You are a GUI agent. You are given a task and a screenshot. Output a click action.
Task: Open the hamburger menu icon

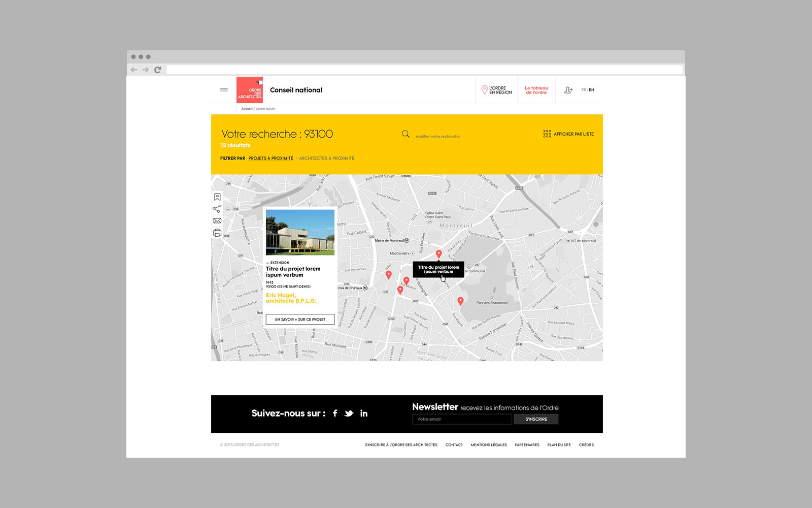coord(224,90)
